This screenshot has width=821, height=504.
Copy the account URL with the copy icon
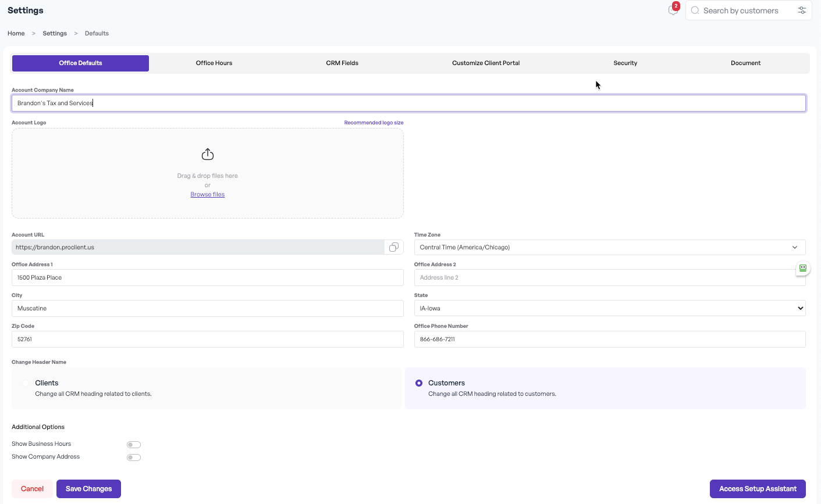point(394,247)
